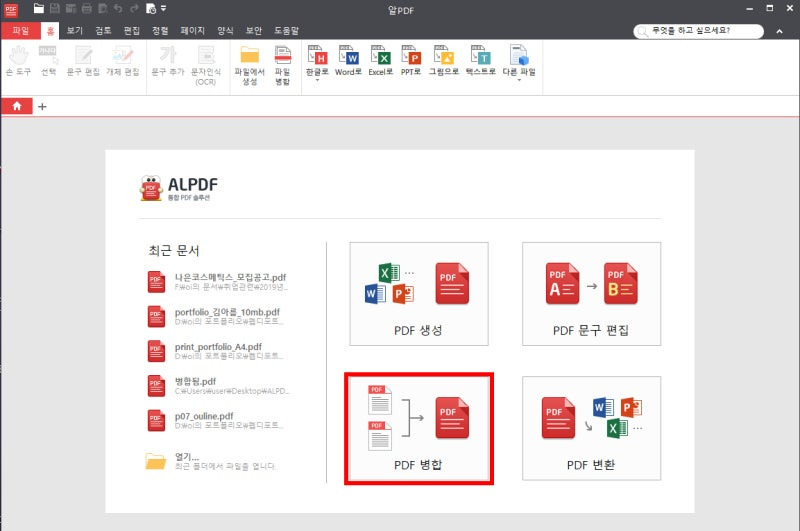Switch to the 도움말 ribbon tab
The image size is (800, 531).
[x=286, y=31]
